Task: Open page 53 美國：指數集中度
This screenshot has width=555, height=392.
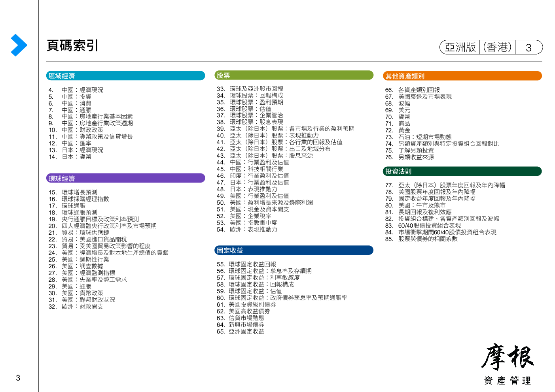Action: coord(247,223)
